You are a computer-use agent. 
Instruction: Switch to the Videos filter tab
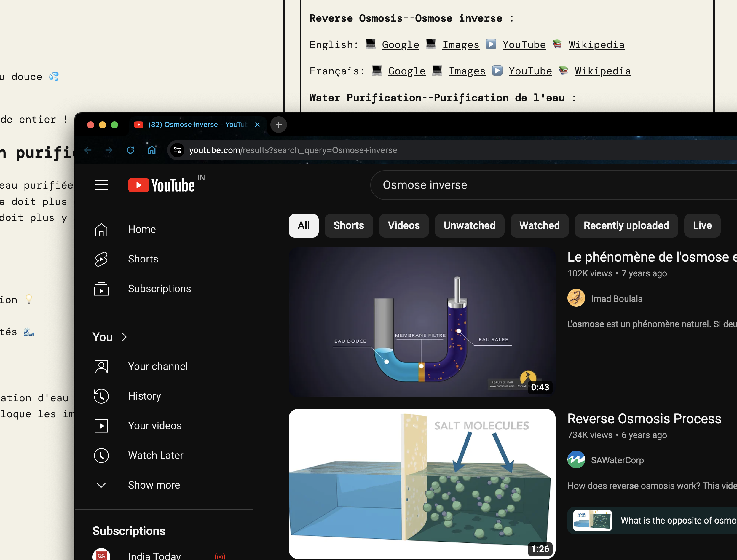coord(403,226)
